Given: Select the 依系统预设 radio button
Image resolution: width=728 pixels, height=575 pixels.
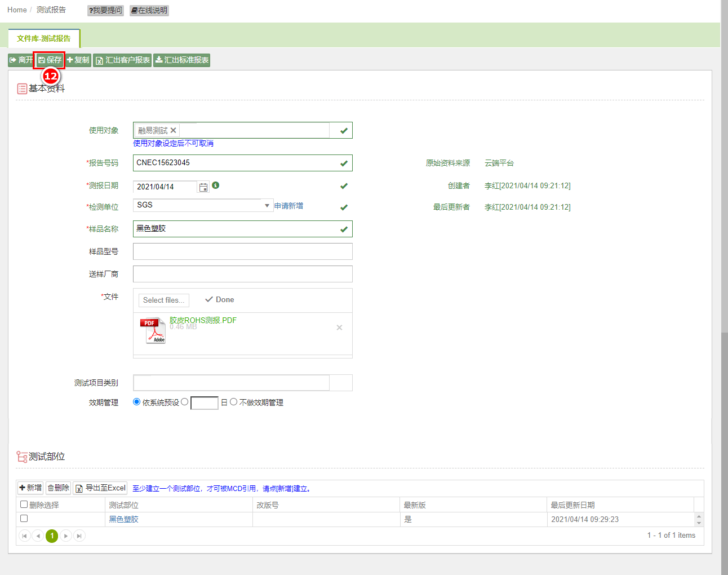Looking at the screenshot, I should (x=137, y=402).
